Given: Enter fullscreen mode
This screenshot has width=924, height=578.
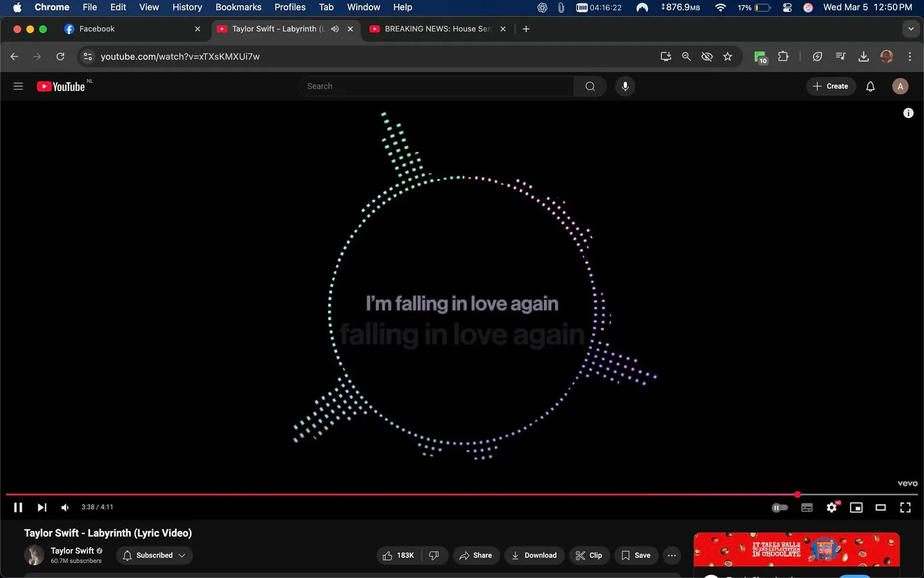Looking at the screenshot, I should pos(905,507).
